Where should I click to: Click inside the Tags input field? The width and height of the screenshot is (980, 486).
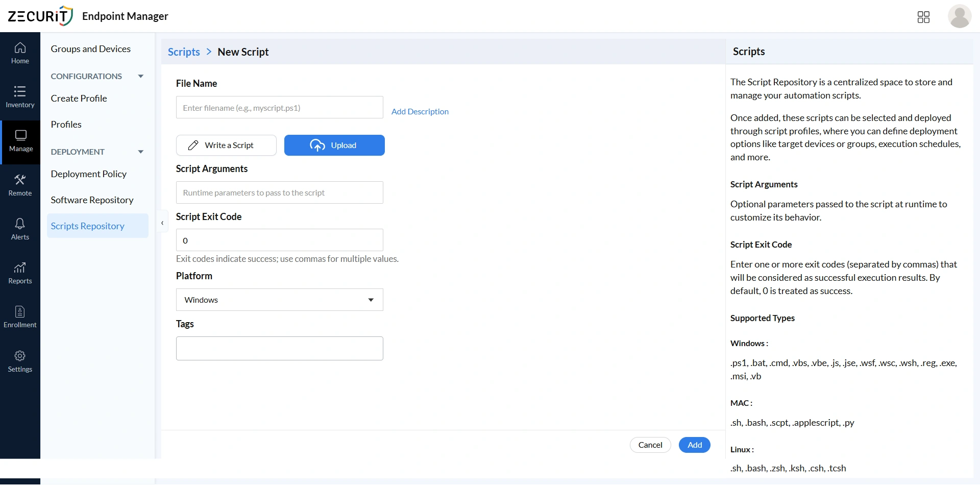click(279, 348)
